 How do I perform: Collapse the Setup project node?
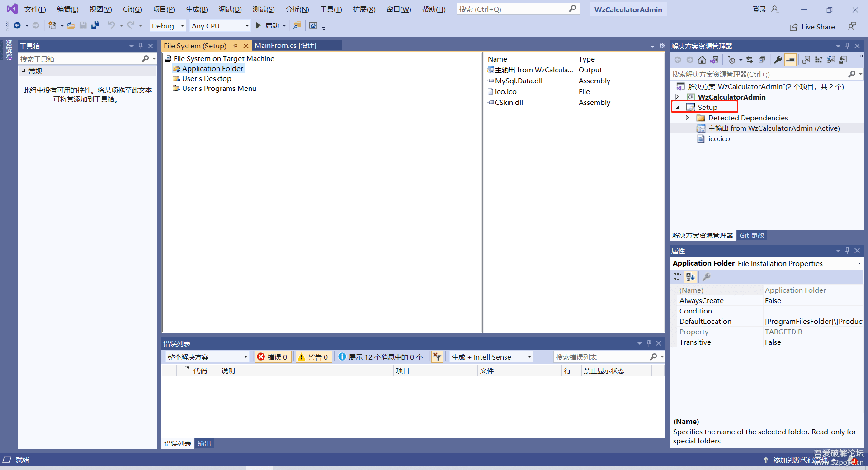[677, 107]
